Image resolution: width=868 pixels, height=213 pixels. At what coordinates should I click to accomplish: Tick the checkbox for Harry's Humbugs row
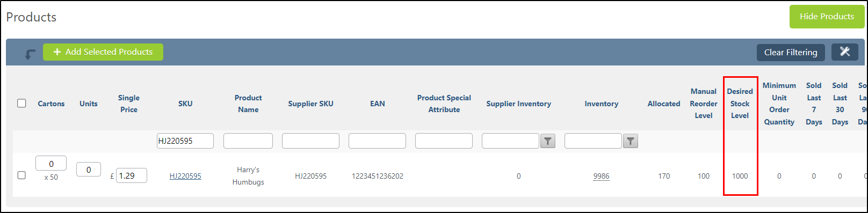click(21, 175)
